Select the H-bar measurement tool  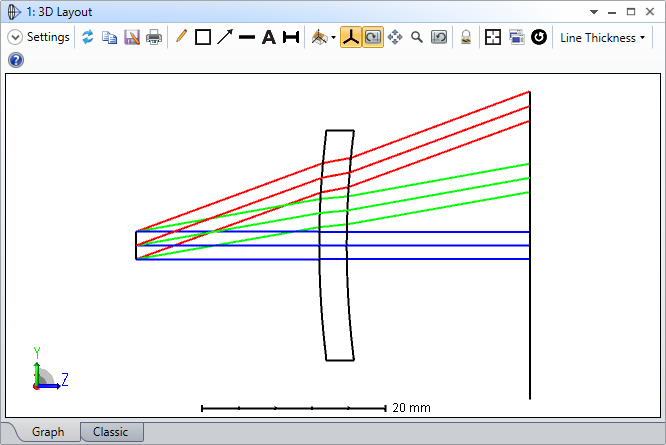pos(291,37)
